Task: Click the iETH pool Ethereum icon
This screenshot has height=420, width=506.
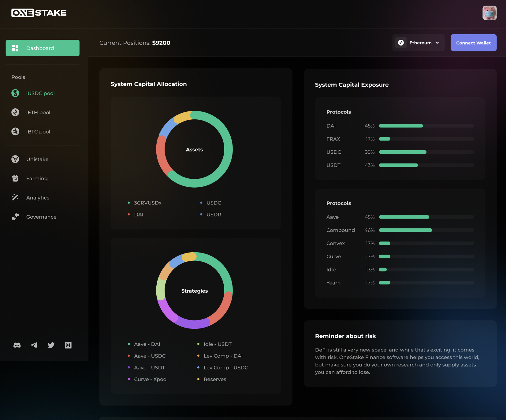Action: click(x=15, y=112)
